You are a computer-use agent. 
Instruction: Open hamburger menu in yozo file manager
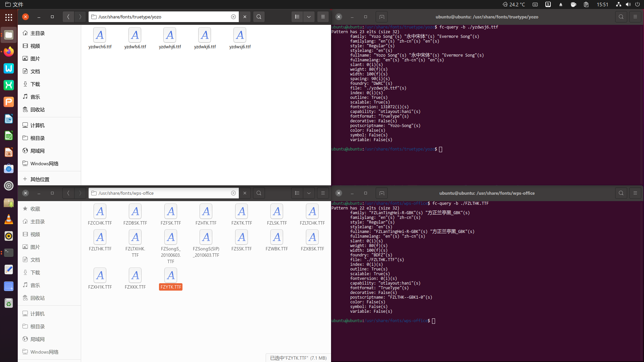pos(323,17)
